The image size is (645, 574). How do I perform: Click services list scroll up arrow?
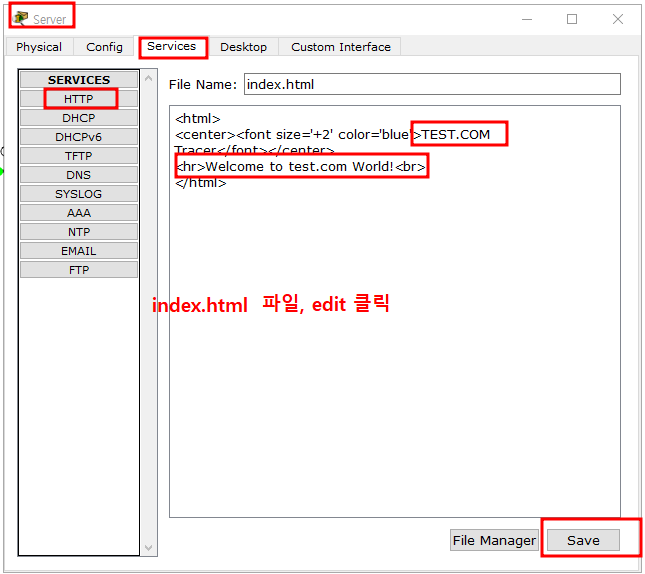coord(149,78)
